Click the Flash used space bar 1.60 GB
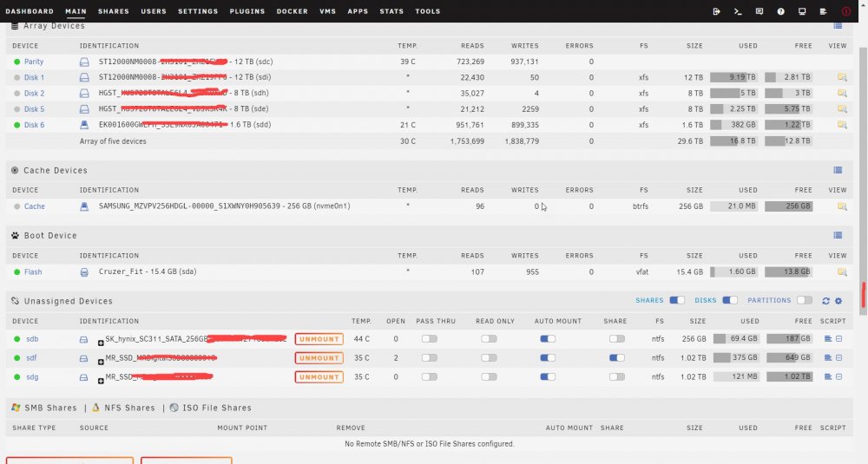Image resolution: width=868 pixels, height=464 pixels. (x=733, y=272)
